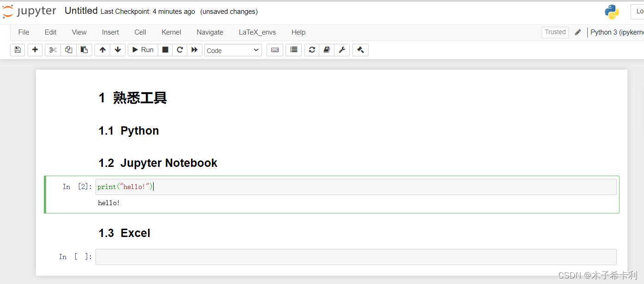Paste cells below icon
The width and height of the screenshot is (644, 284).
point(84,50)
